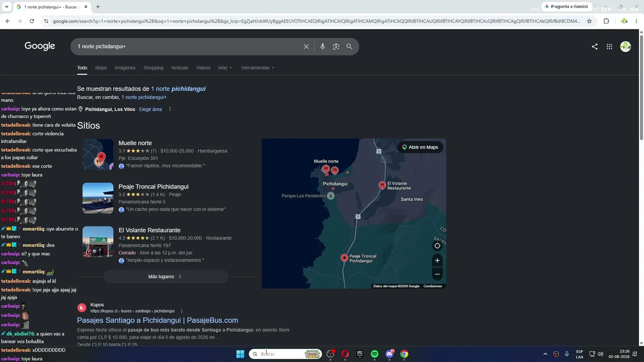Expand the Más search filters dropdown
644x362 pixels.
tap(225, 68)
